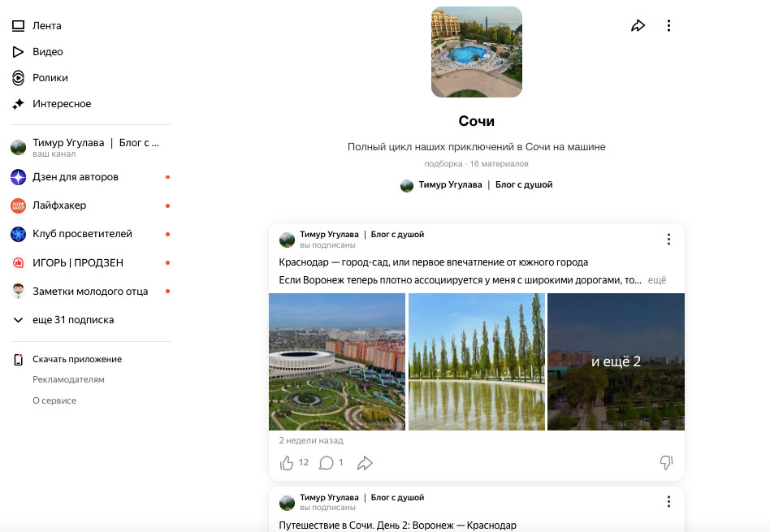Dislike the Краснодар post
The height and width of the screenshot is (532, 770).
click(x=666, y=462)
